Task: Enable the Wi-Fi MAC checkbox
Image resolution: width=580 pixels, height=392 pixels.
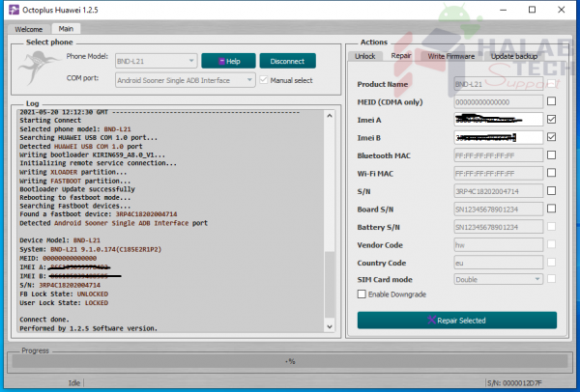Action: pos(551,173)
